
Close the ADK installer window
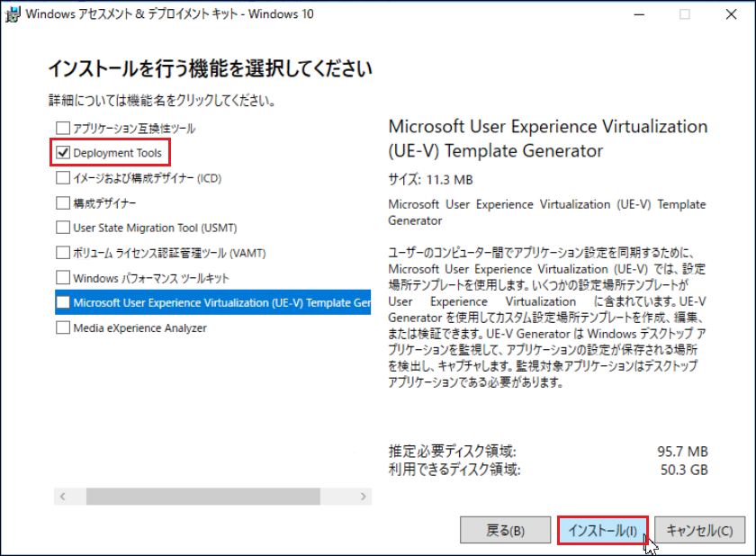732,14
